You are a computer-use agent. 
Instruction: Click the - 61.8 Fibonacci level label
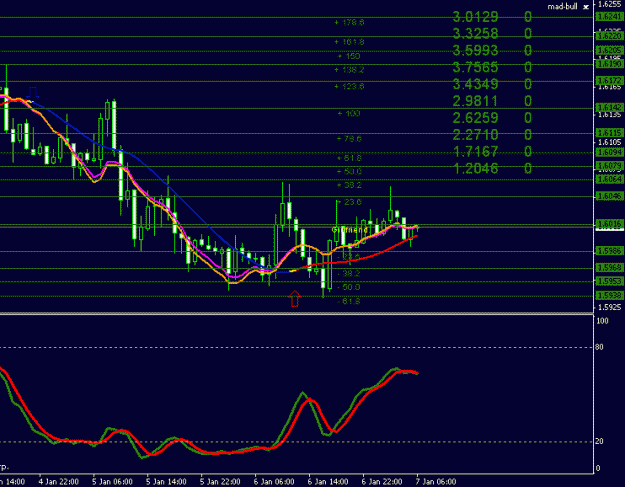pyautogui.click(x=349, y=302)
